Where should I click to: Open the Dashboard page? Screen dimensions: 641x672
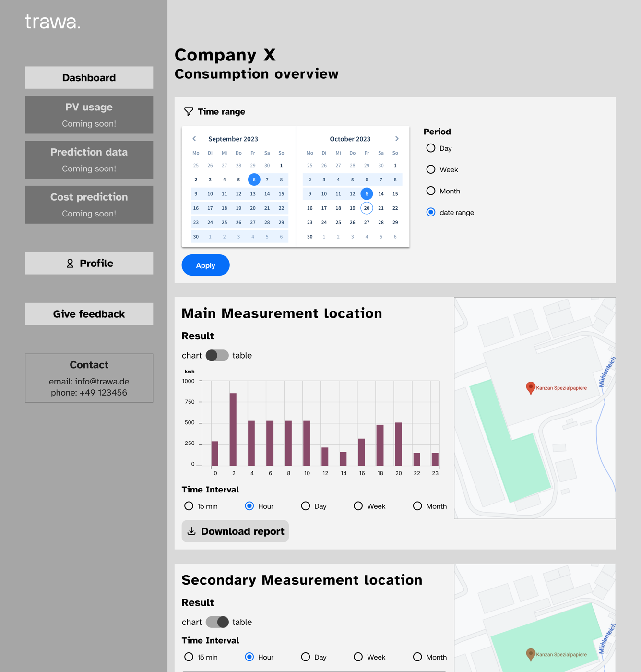[x=89, y=77]
